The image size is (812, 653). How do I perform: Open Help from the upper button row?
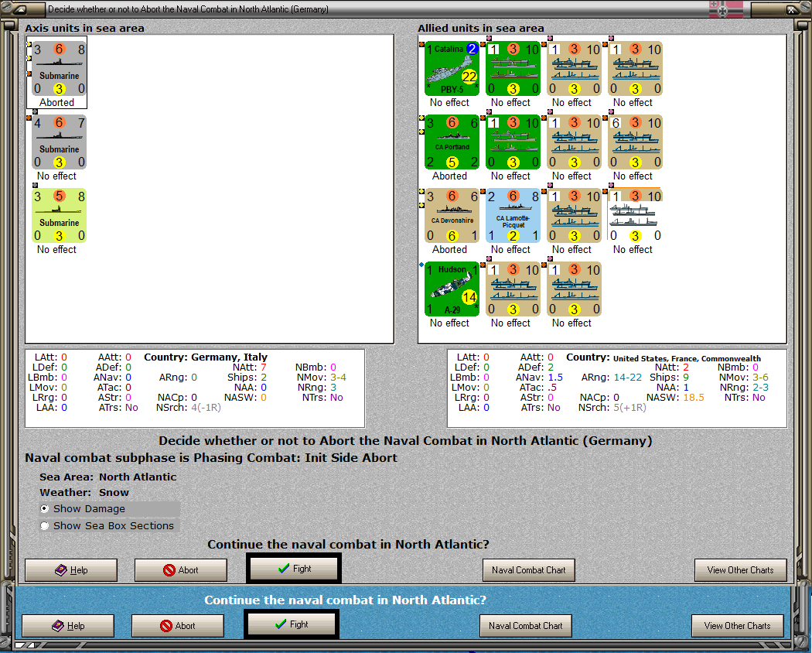[x=71, y=570]
